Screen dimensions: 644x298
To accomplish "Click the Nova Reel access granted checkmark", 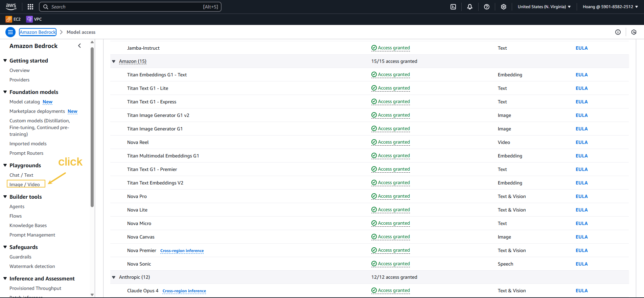I will click(374, 142).
